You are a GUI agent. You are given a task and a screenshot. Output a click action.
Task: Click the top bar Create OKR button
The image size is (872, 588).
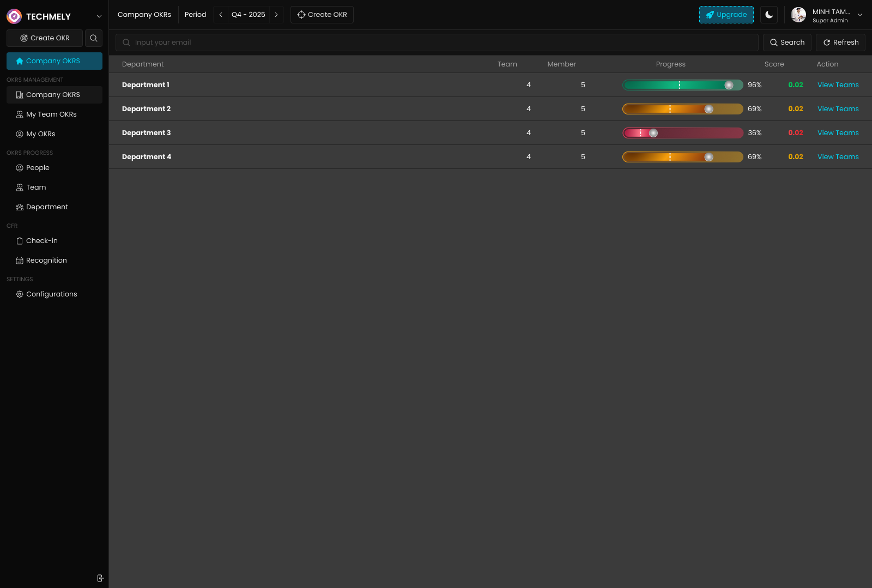pyautogui.click(x=322, y=15)
